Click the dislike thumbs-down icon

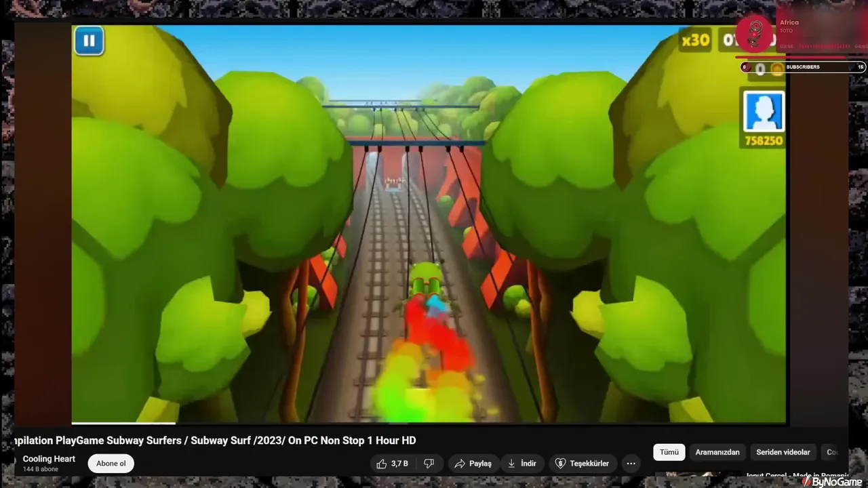429,464
